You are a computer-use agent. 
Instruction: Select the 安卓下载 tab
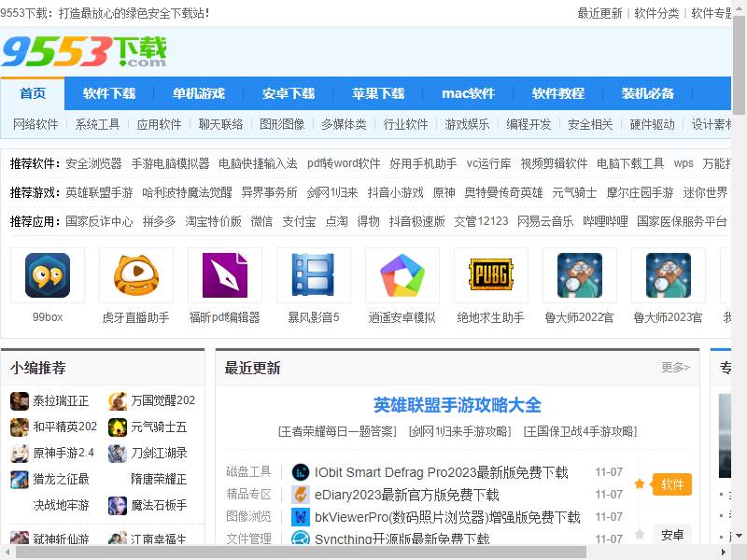[x=289, y=93]
